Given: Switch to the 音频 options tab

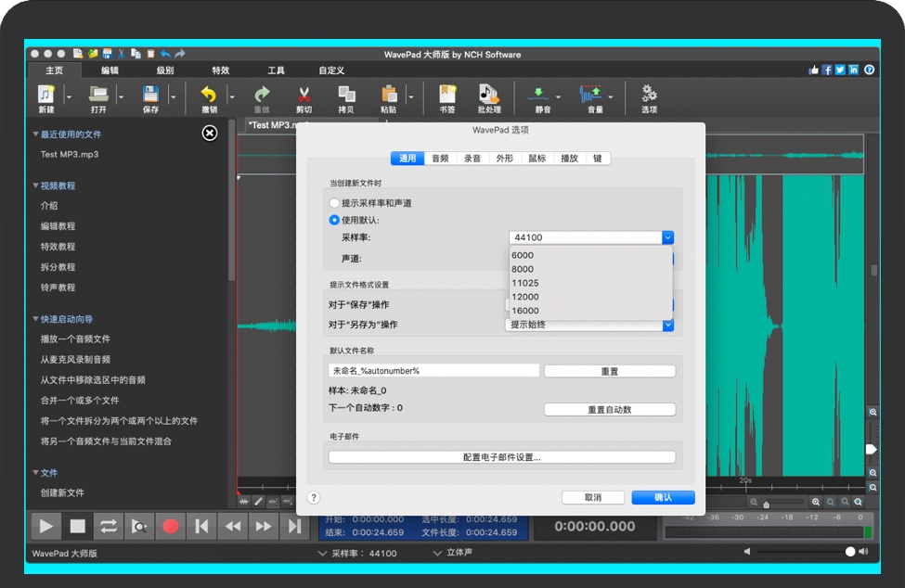Looking at the screenshot, I should (x=440, y=159).
